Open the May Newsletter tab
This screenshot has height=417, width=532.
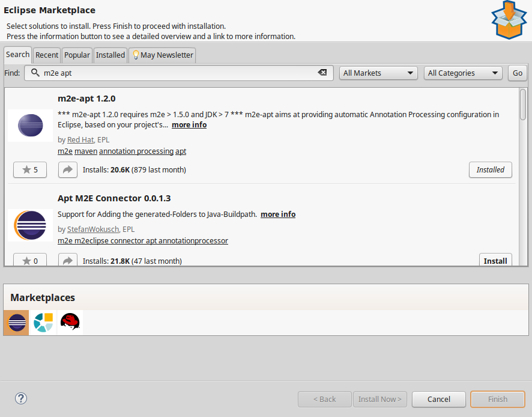click(163, 55)
